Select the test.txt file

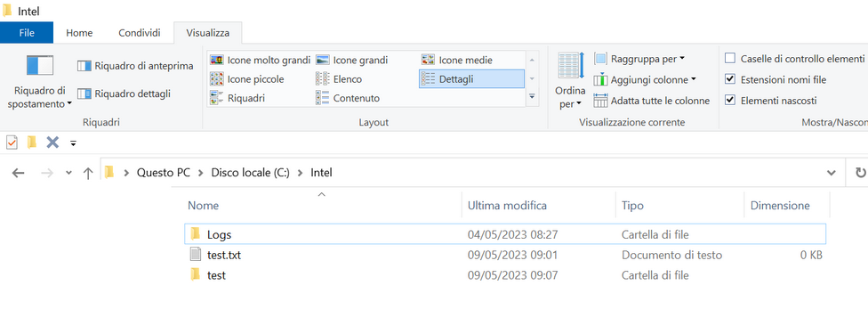point(223,256)
